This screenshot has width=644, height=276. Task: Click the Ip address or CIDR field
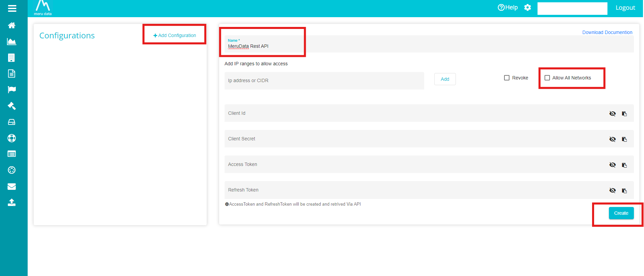click(324, 81)
